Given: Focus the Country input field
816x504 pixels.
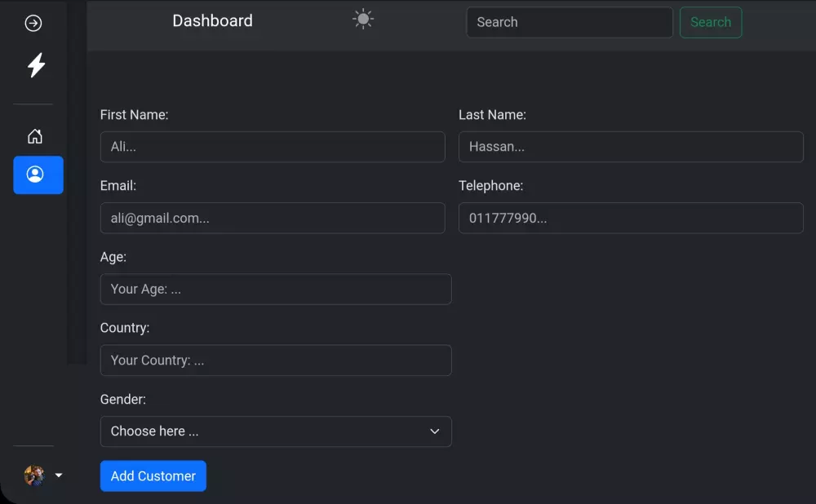Looking at the screenshot, I should [x=276, y=360].
